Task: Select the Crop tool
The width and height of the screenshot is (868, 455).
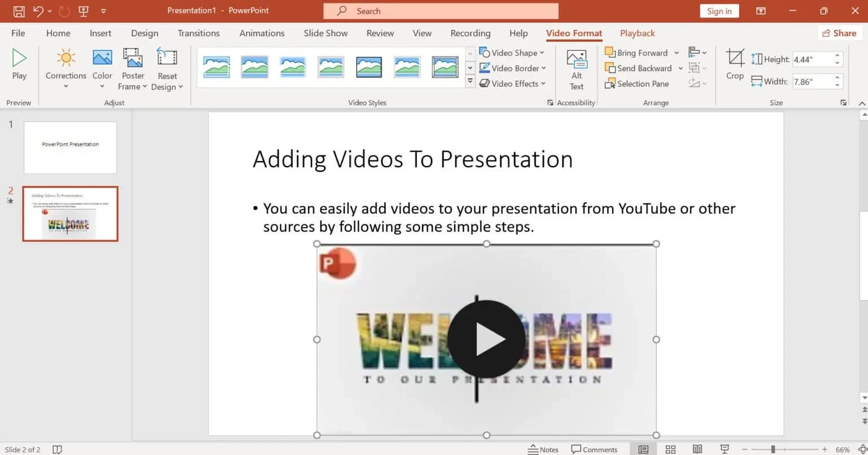Action: point(735,64)
